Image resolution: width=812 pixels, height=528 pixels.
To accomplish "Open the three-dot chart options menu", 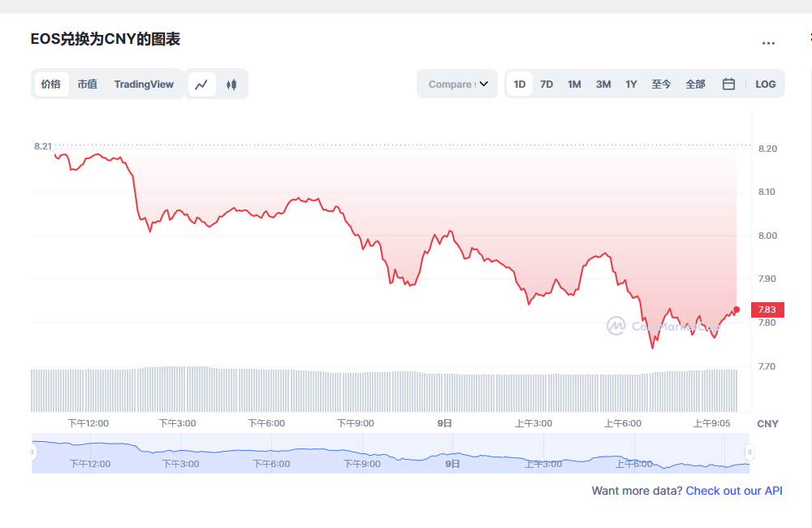I will pos(770,42).
